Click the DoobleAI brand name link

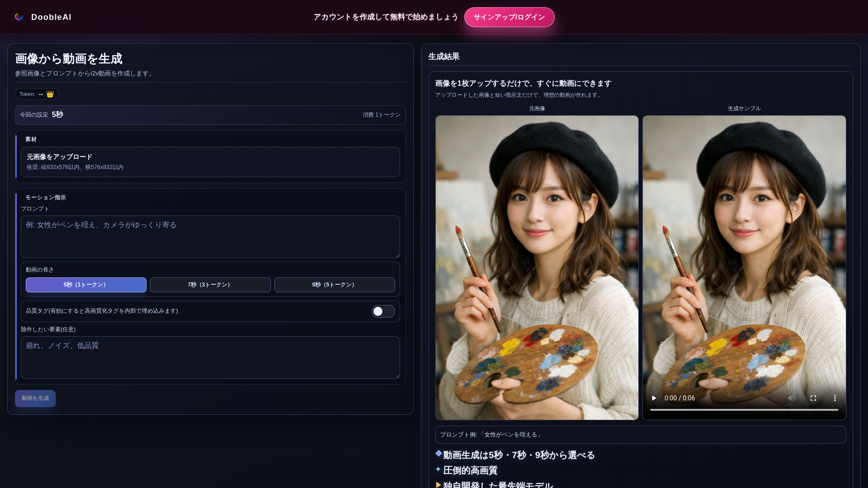51,17
